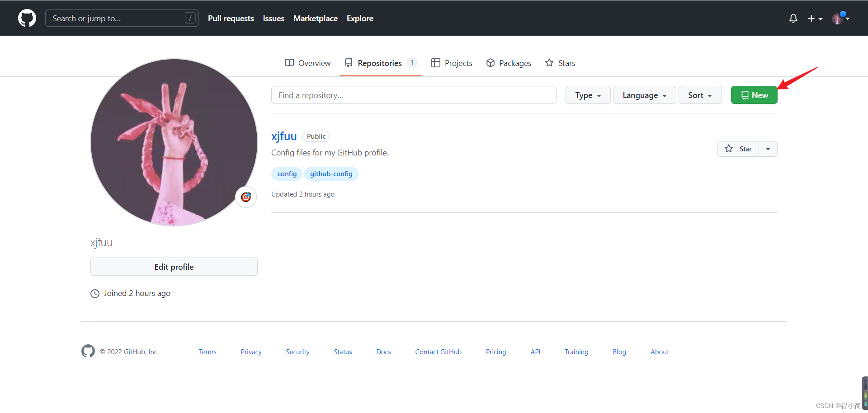Focus the Search or jump to field
Viewport: 868px width, 413px height.
tap(122, 18)
